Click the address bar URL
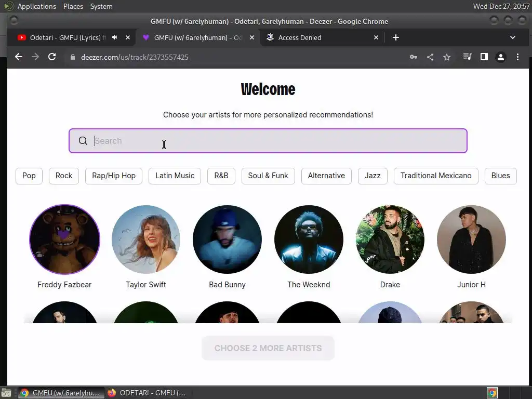532x399 pixels. tap(135, 57)
